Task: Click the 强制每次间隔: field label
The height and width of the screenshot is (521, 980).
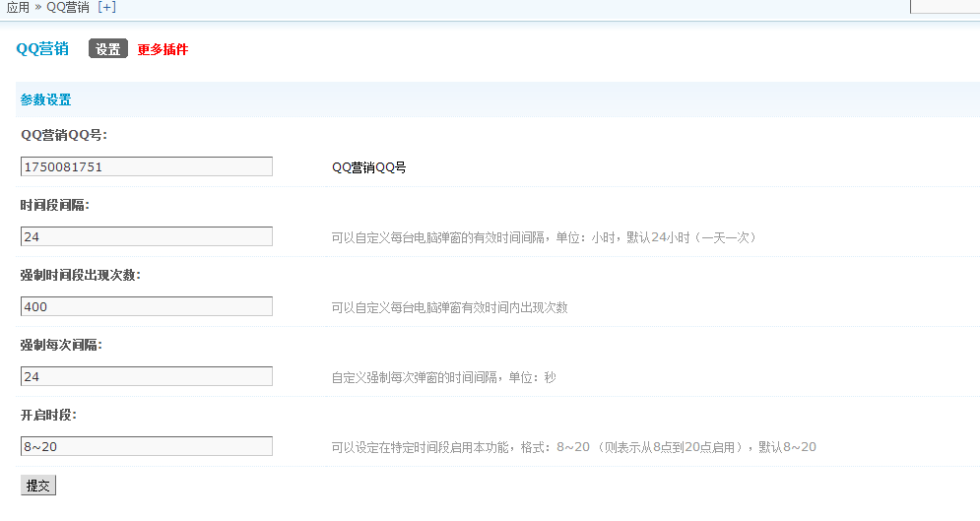Action: coord(61,345)
